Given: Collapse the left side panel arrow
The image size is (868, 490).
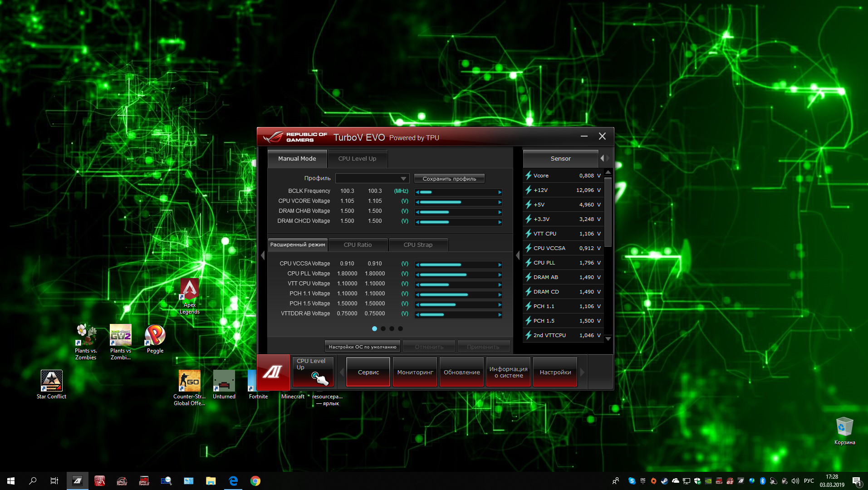Looking at the screenshot, I should [263, 255].
